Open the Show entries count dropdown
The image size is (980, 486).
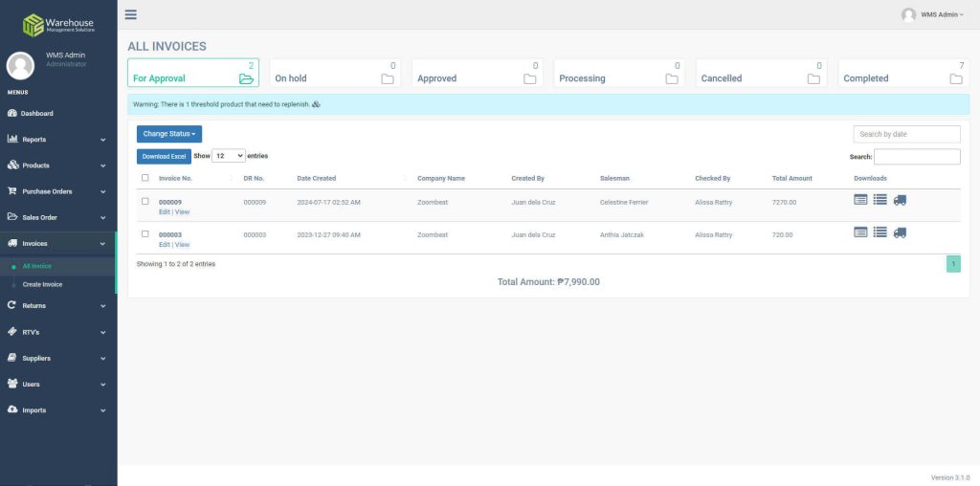pos(229,156)
